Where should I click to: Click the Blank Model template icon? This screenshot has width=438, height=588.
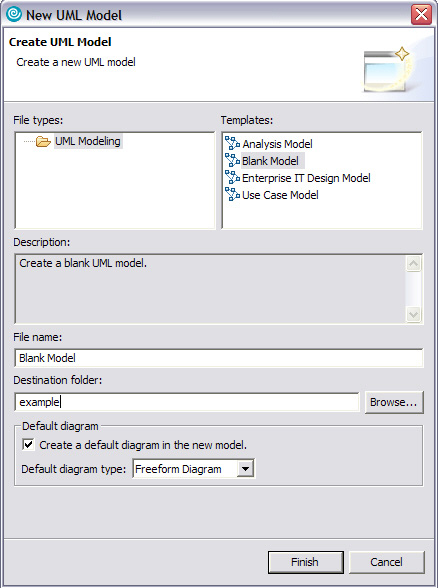(x=232, y=160)
